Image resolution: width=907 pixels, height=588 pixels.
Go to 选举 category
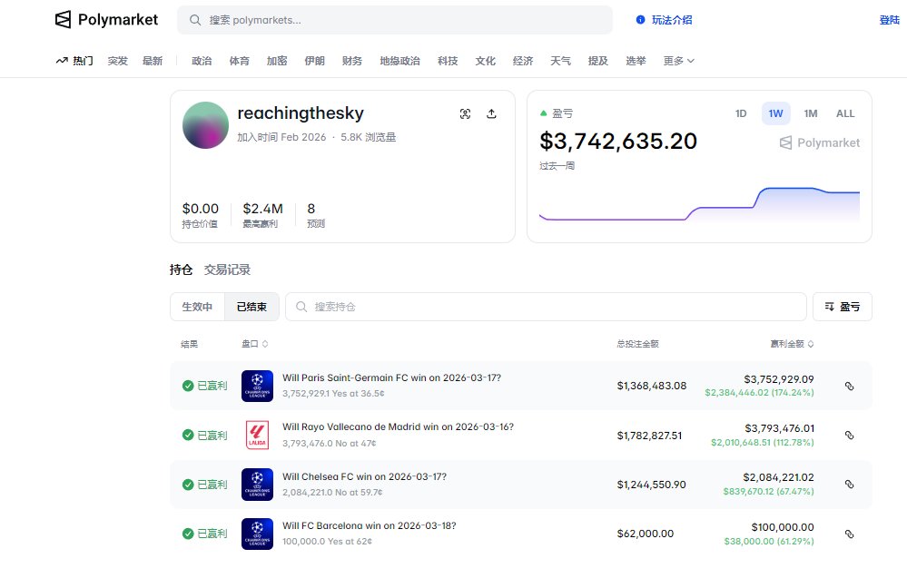tap(636, 61)
